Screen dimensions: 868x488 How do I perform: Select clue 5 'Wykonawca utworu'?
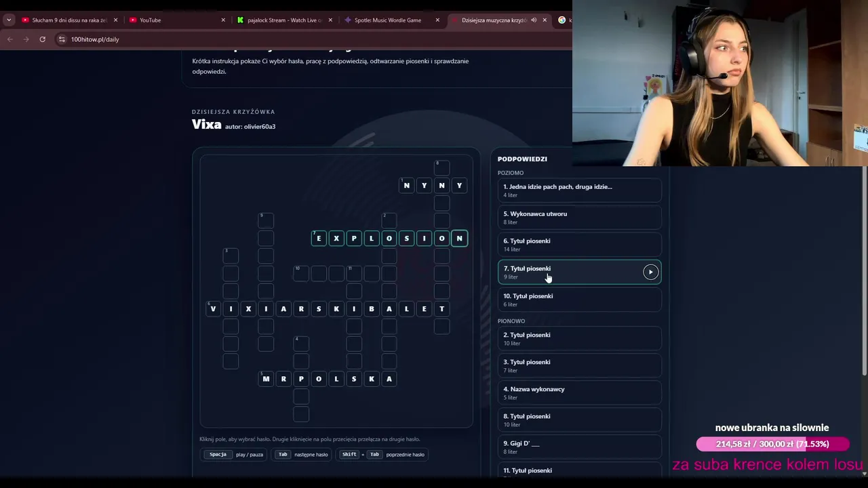[x=579, y=218]
